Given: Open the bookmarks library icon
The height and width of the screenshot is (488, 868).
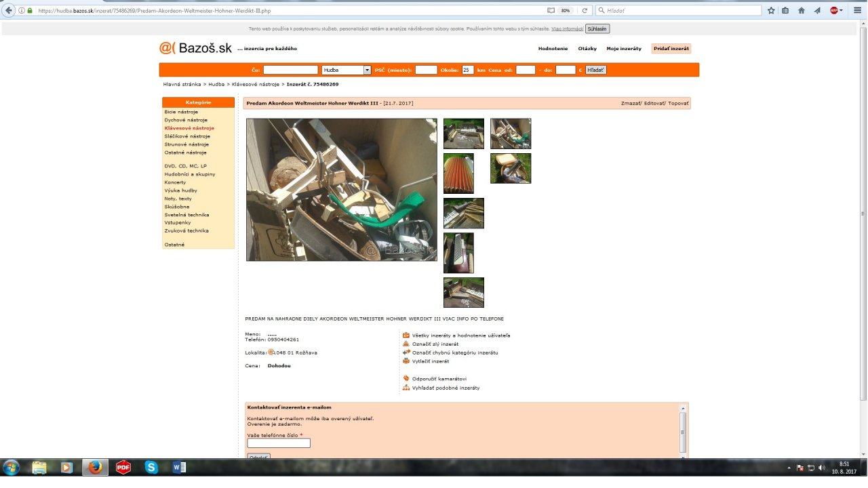Looking at the screenshot, I should click(x=785, y=11).
